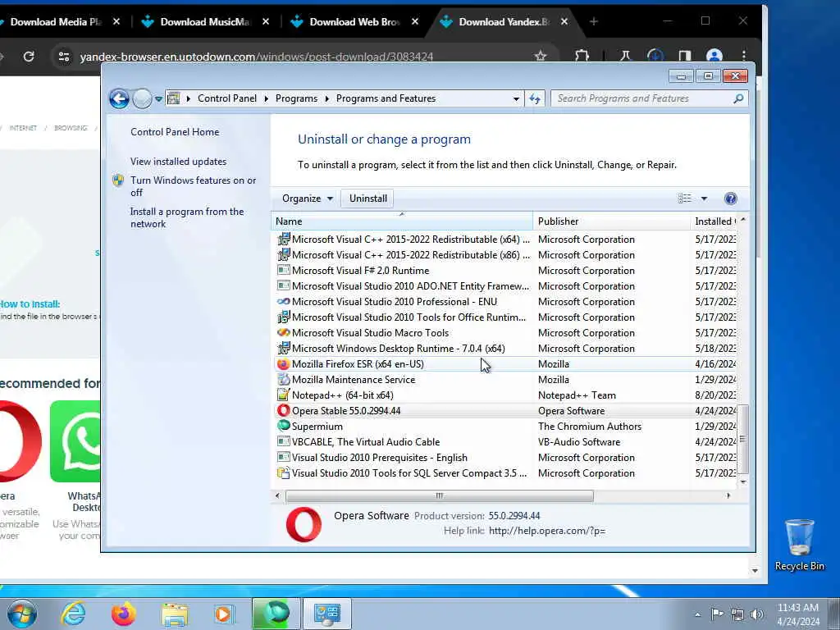The height and width of the screenshot is (630, 840).
Task: Expand the address bar history dropdown
Action: point(516,98)
